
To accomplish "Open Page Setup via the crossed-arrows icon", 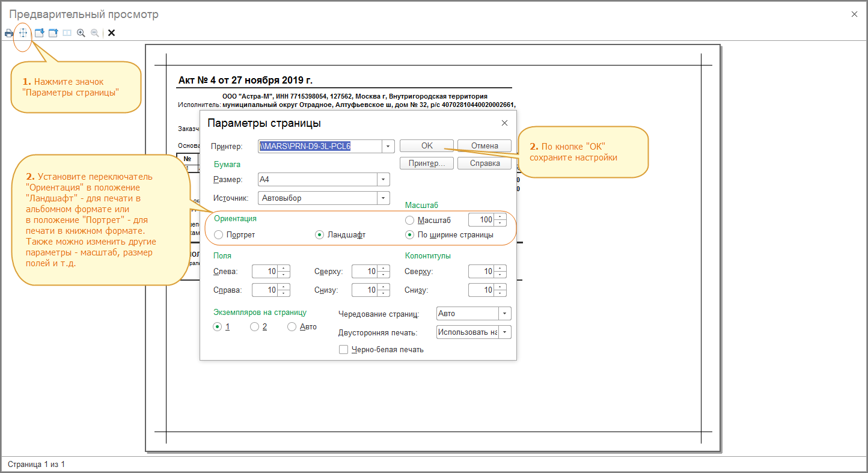I will click(x=23, y=33).
